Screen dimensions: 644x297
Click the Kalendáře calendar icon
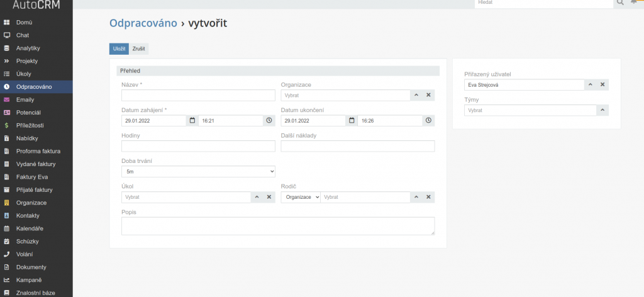[x=6, y=228]
